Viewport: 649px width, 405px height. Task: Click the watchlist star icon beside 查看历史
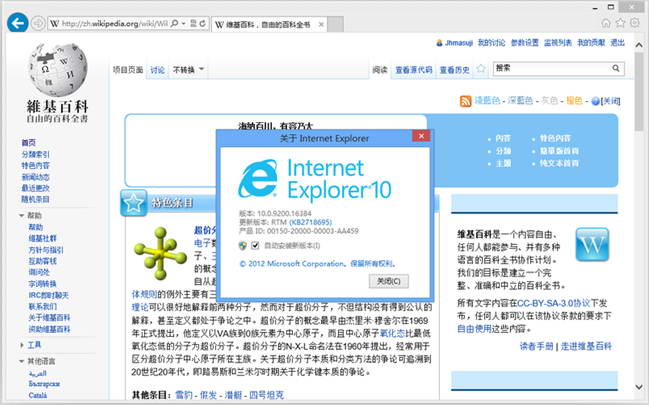(x=481, y=69)
